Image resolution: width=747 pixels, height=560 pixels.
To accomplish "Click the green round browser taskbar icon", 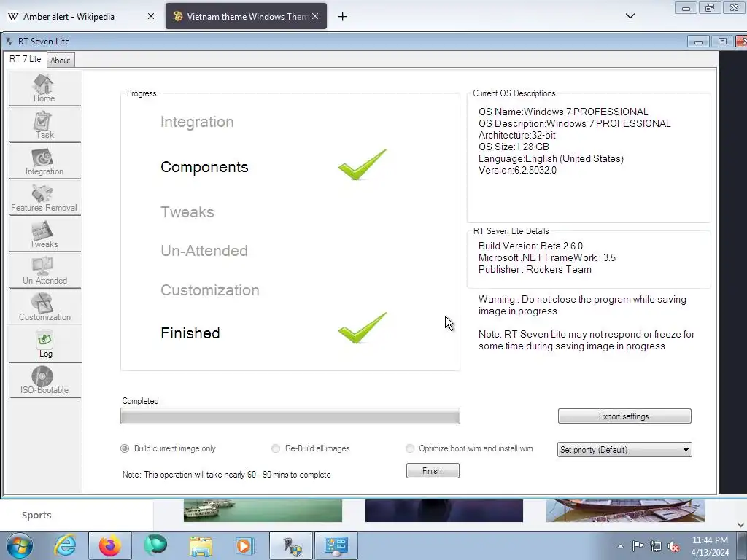I will [x=155, y=545].
